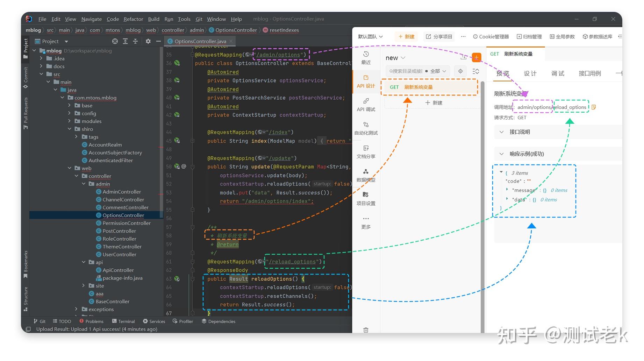Open 归档管理
The width and height of the screenshot is (644, 361).
tap(529, 36)
